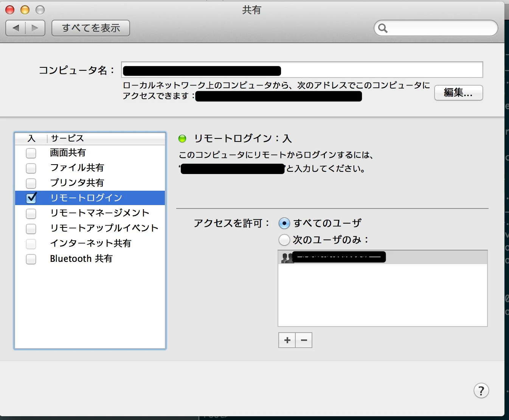The image size is (509, 420).
Task: Click the 編集... button
Action: 458,93
